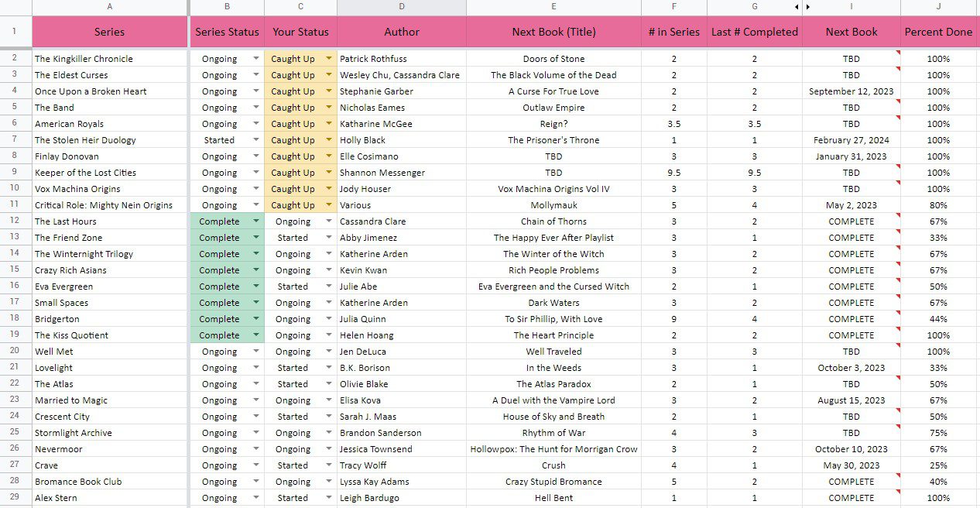Screen dimensions: 980x508
Task: Select the 44% cell in Bridgerton row
Action: click(x=938, y=319)
